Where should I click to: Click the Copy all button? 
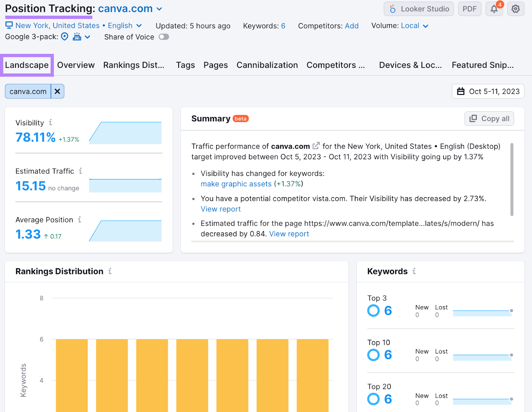coord(489,119)
